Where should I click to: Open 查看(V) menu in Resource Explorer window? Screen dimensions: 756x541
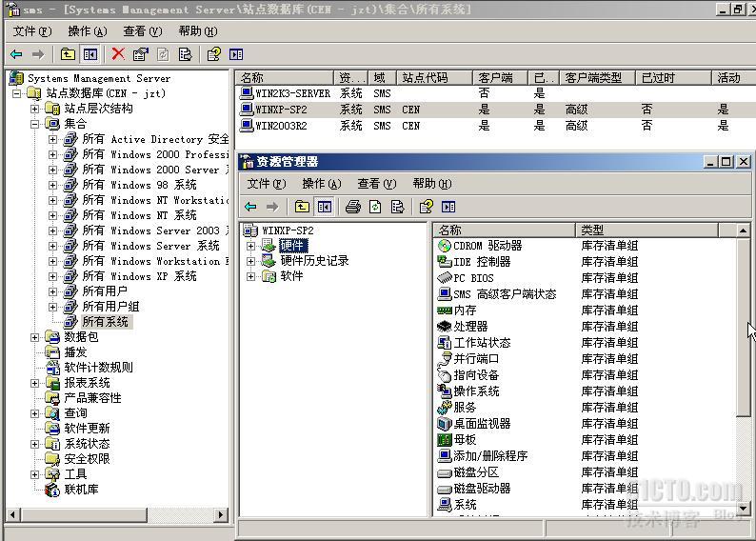coord(376,184)
